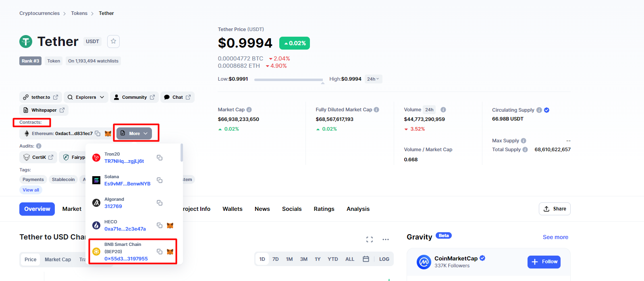This screenshot has height=281, width=644.
Task: Copy the Algorand contract address
Action: coord(160,203)
